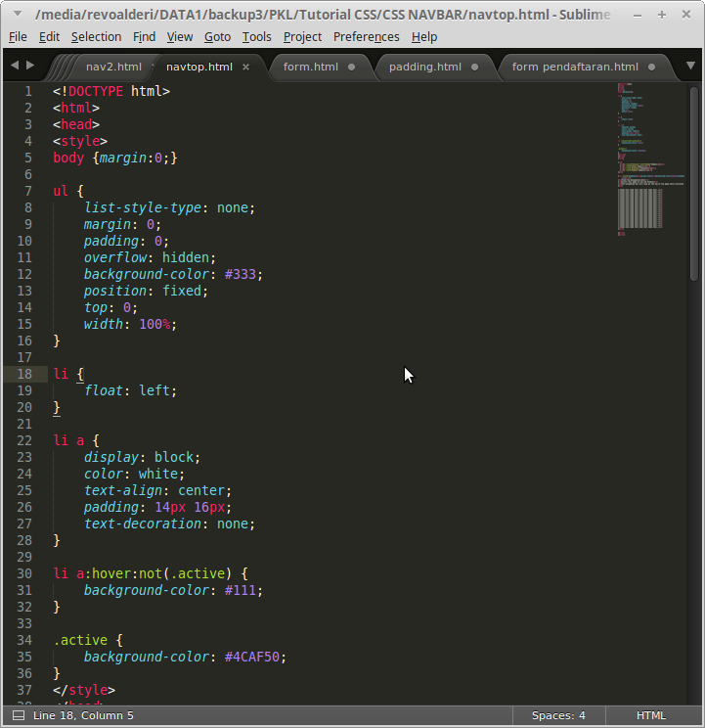Open the Edit menu
Viewport: 705px width, 728px height.
coord(49,36)
